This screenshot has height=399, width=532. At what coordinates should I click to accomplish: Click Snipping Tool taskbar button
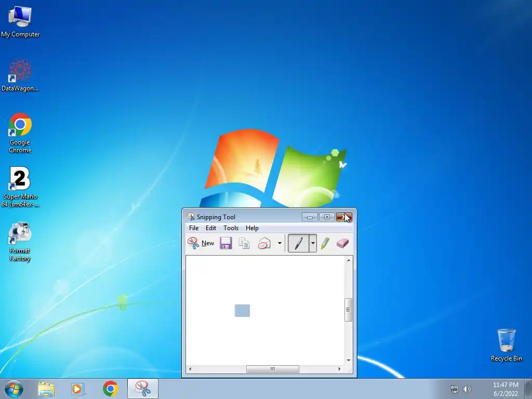[x=143, y=389]
